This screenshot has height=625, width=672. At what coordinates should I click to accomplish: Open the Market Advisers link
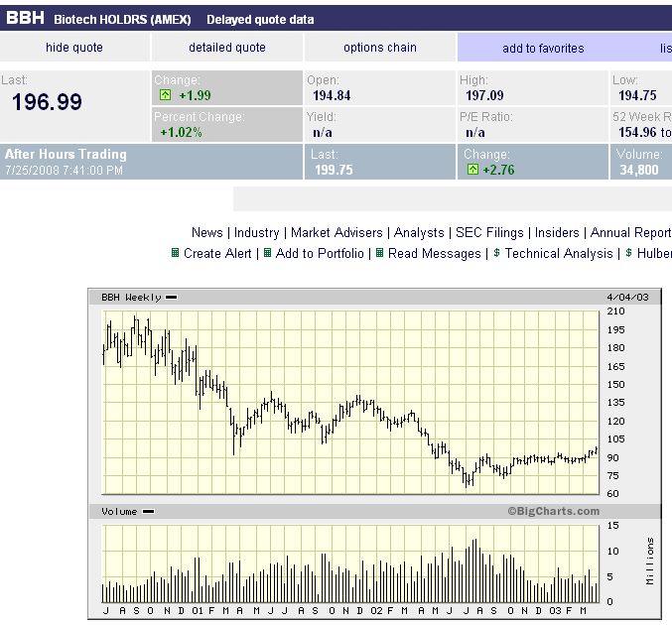point(337,233)
